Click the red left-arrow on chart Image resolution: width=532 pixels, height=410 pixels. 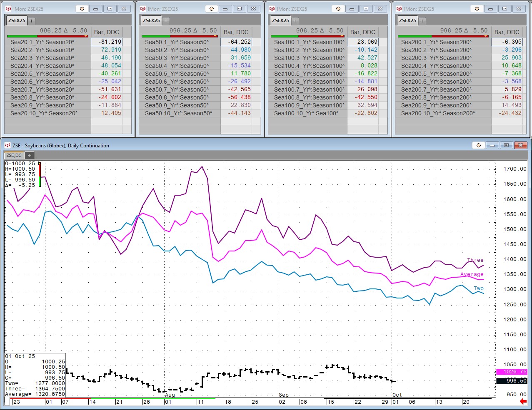pos(523,401)
